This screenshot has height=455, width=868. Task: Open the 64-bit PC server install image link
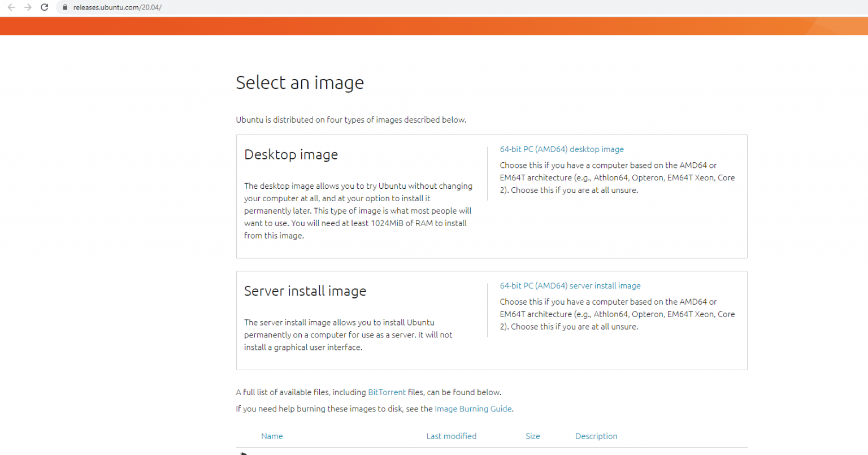[570, 286]
